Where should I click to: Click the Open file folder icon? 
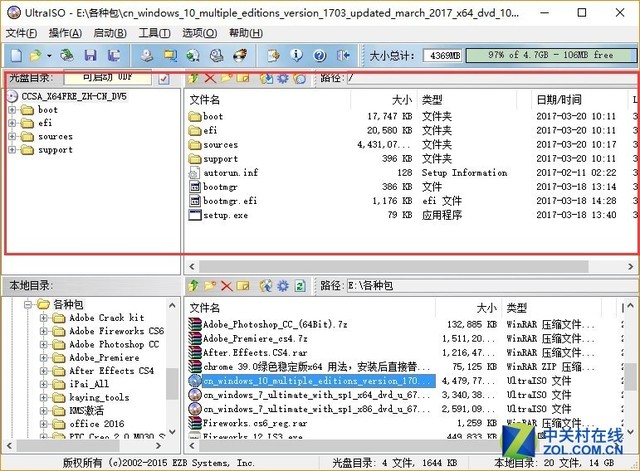coord(36,55)
